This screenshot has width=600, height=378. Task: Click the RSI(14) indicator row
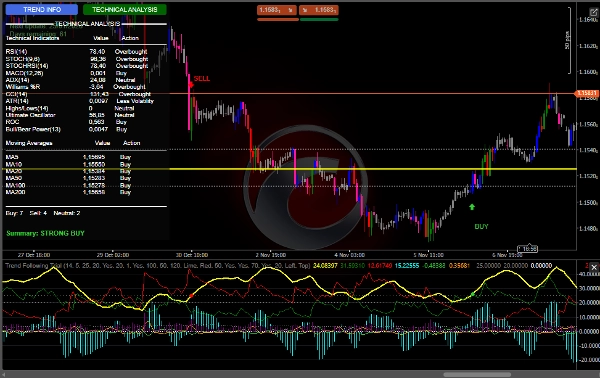77,52
